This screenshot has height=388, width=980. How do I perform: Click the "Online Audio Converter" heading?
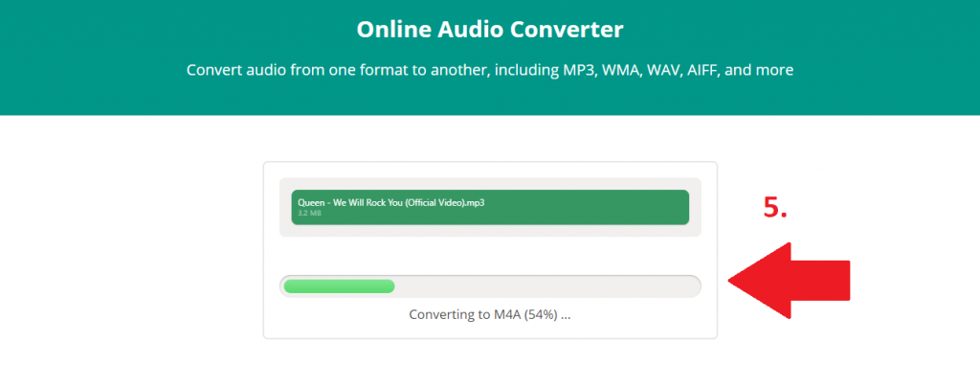tap(489, 30)
